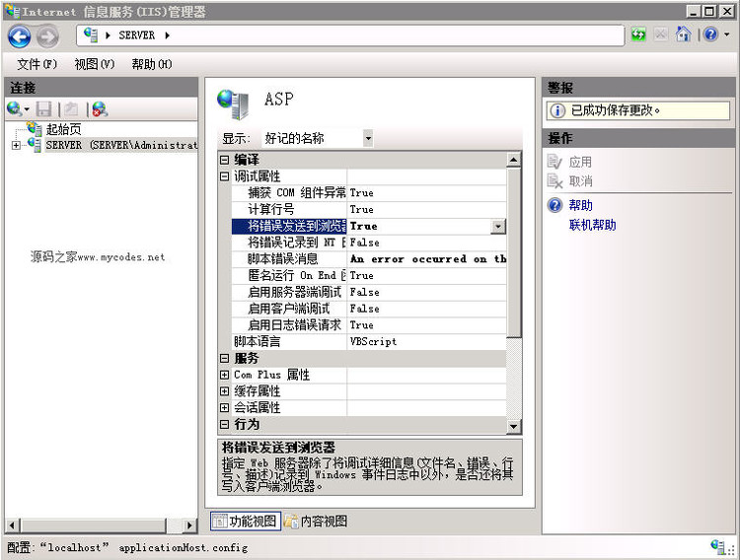This screenshot has height=560, width=740.
Task: Expand the SERVER node in connections tree
Action: tap(16, 145)
